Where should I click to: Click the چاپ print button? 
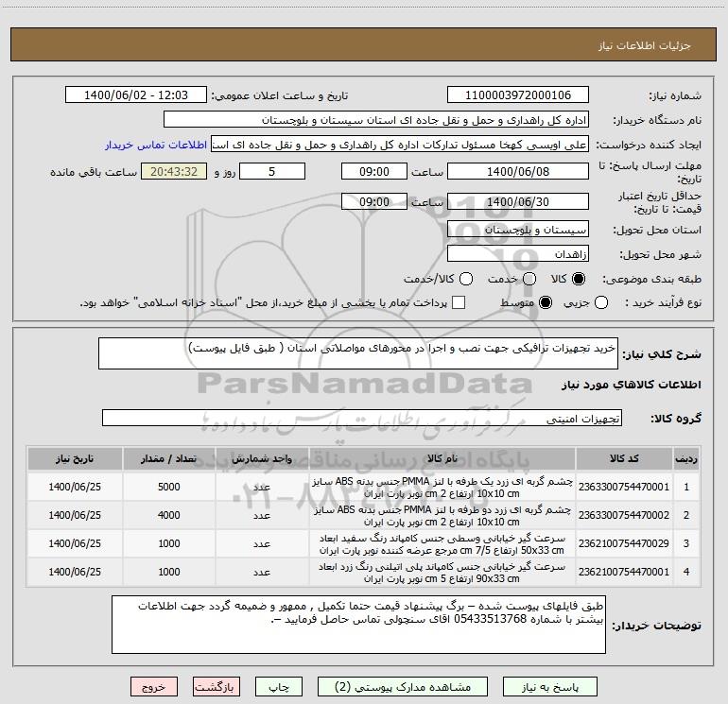[279, 687]
